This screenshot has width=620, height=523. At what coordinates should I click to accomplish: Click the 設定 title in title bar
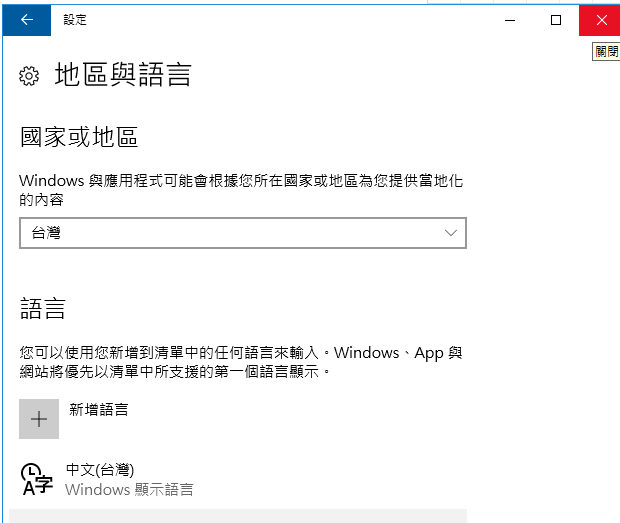pos(75,20)
